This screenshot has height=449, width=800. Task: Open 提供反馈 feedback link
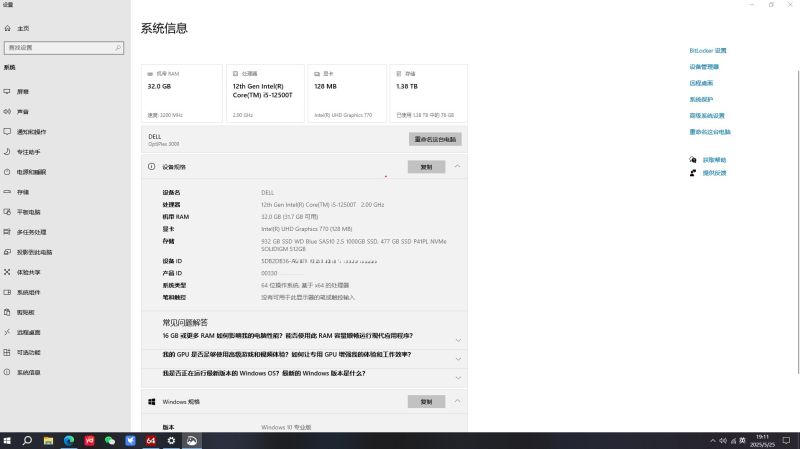pyautogui.click(x=714, y=173)
